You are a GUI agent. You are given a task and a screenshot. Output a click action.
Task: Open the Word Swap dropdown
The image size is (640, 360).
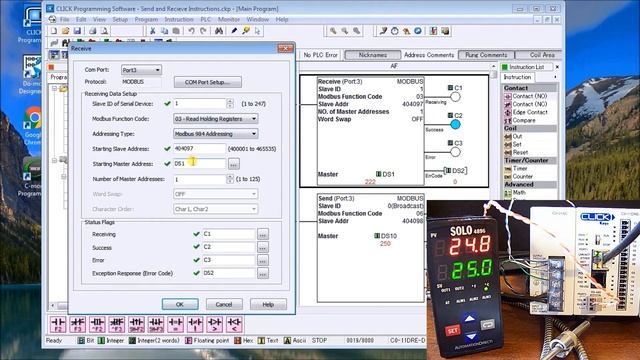[216, 194]
